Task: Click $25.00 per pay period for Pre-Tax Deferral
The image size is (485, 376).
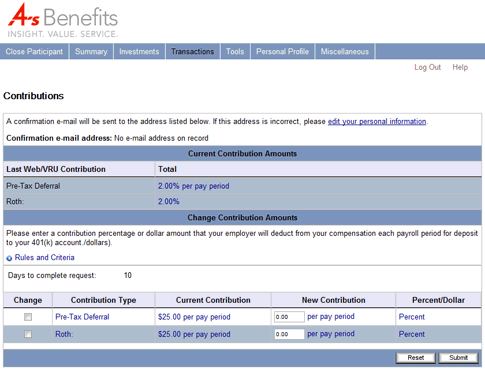Action: pyautogui.click(x=194, y=317)
